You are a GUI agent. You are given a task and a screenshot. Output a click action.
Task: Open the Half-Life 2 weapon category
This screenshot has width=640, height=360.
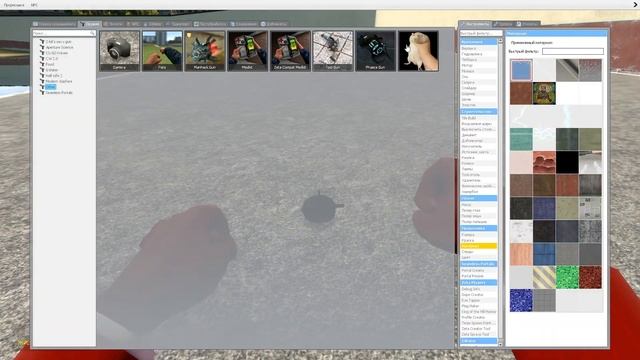(54, 76)
